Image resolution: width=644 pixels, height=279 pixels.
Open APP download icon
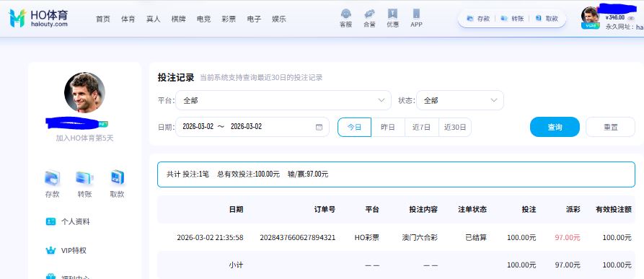pos(416,19)
